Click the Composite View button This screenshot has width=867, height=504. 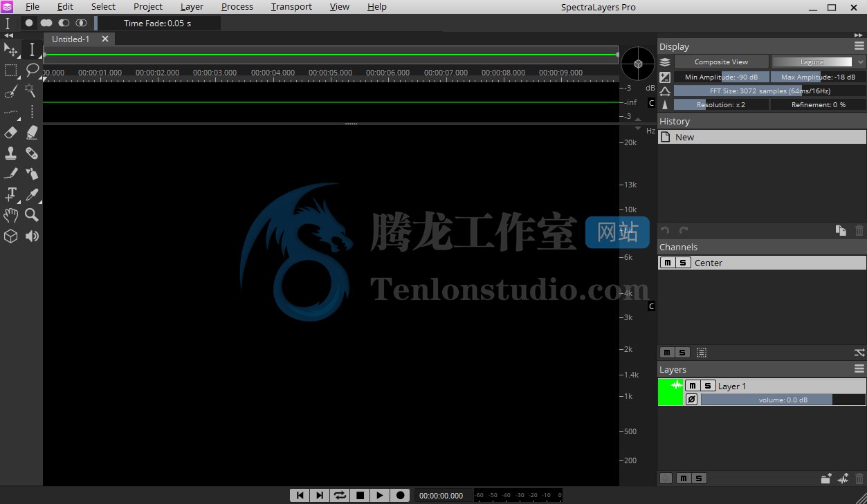coord(721,62)
